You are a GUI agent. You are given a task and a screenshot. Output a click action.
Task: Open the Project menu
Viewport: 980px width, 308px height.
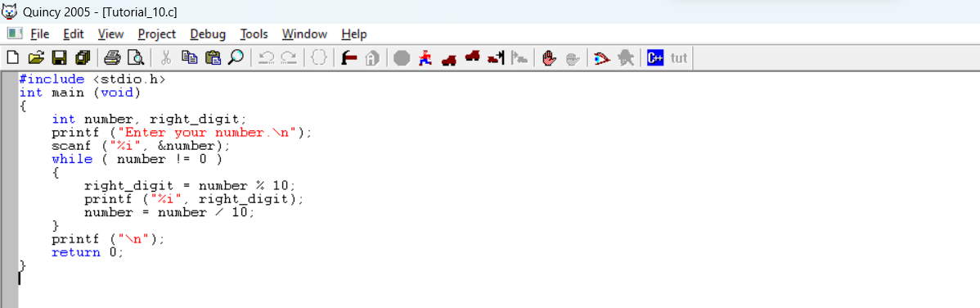pyautogui.click(x=157, y=34)
